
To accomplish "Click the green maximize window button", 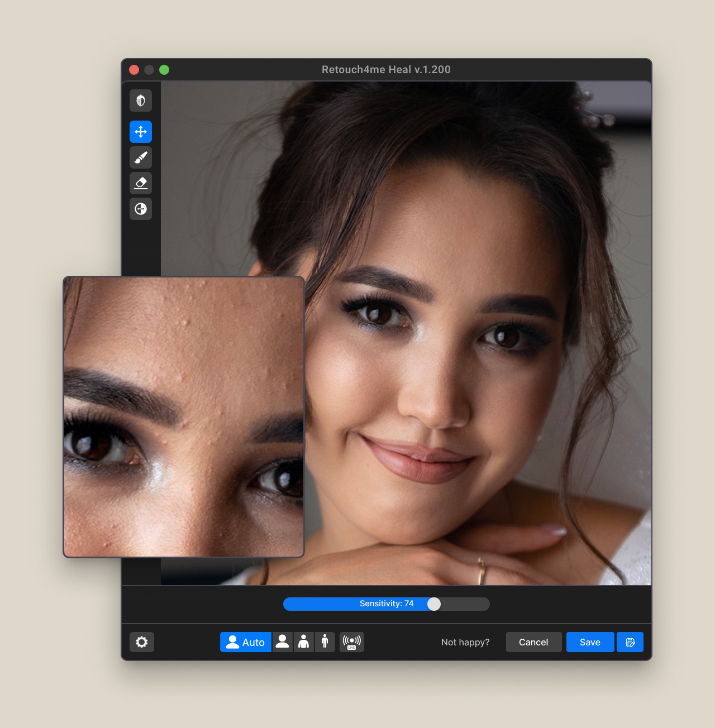I will [x=164, y=70].
